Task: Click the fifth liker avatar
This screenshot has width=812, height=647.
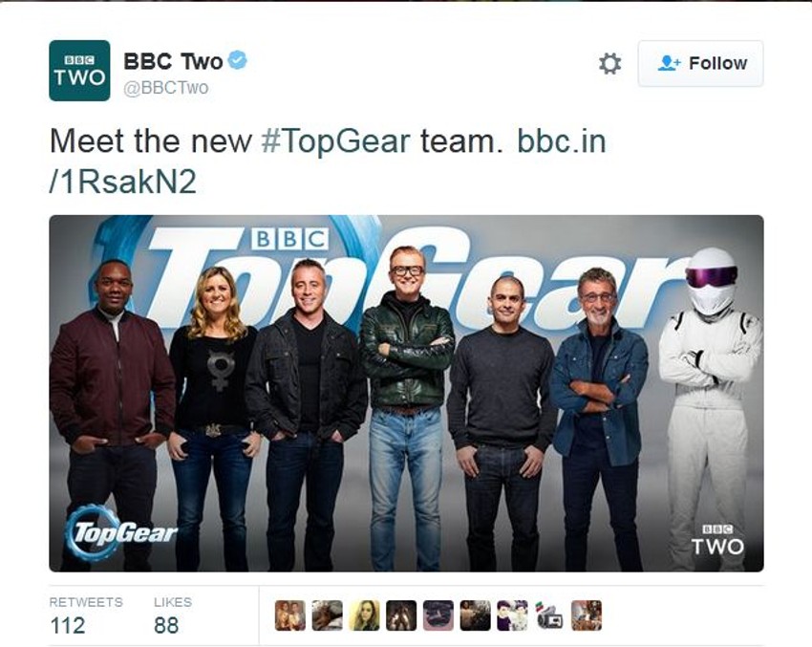Action: [x=438, y=615]
